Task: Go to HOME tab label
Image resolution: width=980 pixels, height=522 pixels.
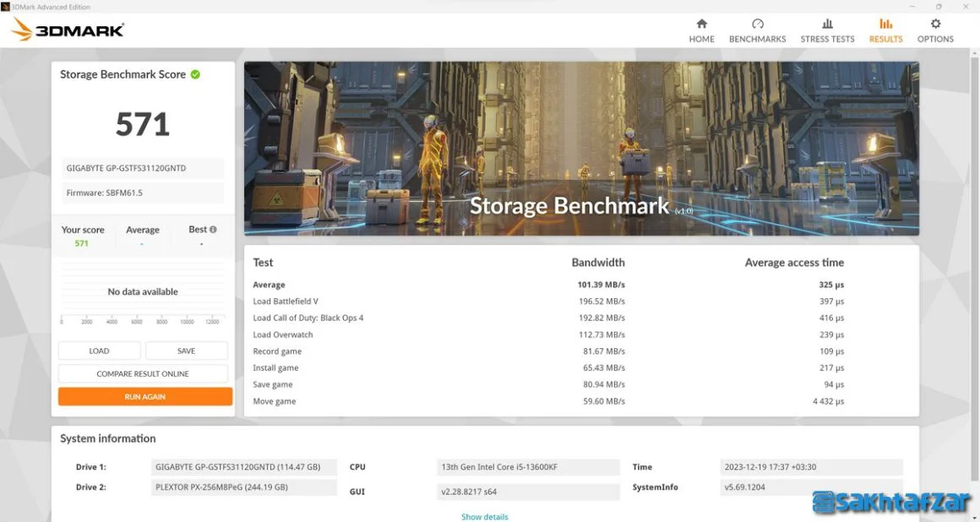Action: [x=701, y=39]
